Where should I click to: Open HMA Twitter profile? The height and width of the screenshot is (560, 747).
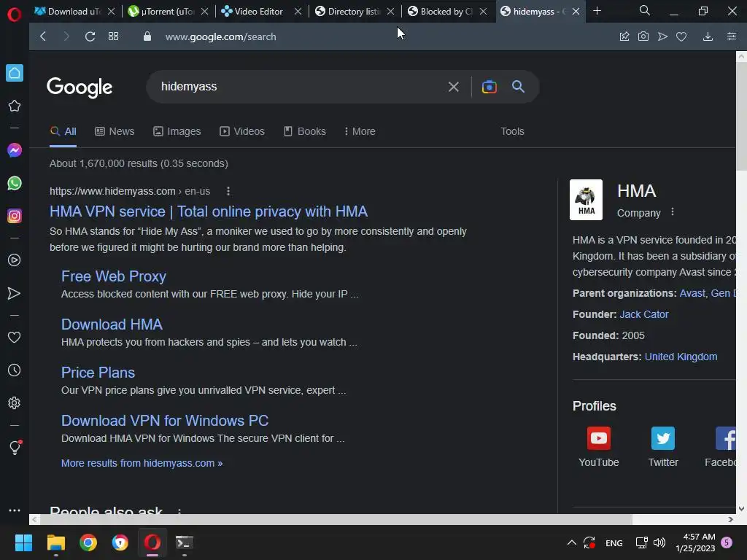coord(663,447)
